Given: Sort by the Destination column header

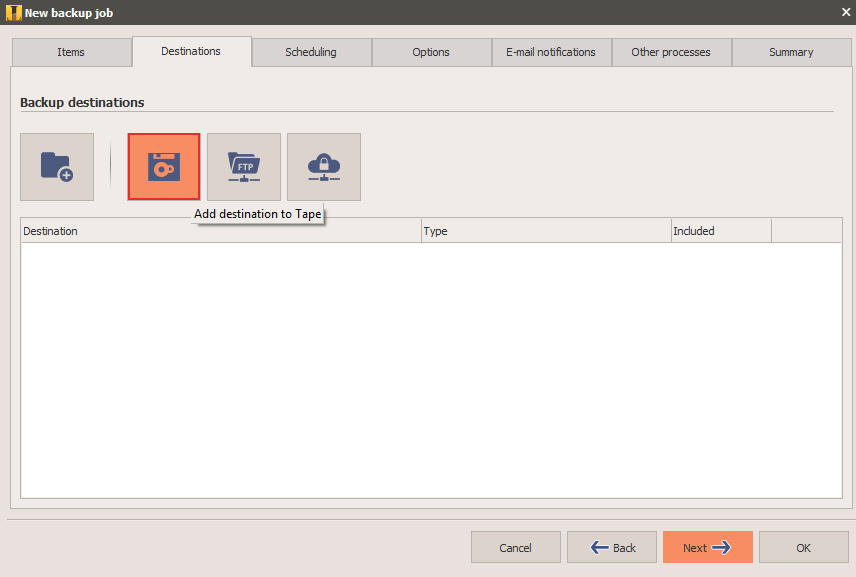Looking at the screenshot, I should pyautogui.click(x=220, y=230).
